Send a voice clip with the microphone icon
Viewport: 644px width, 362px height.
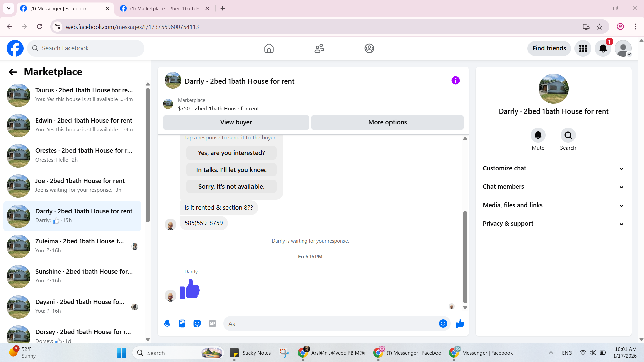pyautogui.click(x=167, y=324)
